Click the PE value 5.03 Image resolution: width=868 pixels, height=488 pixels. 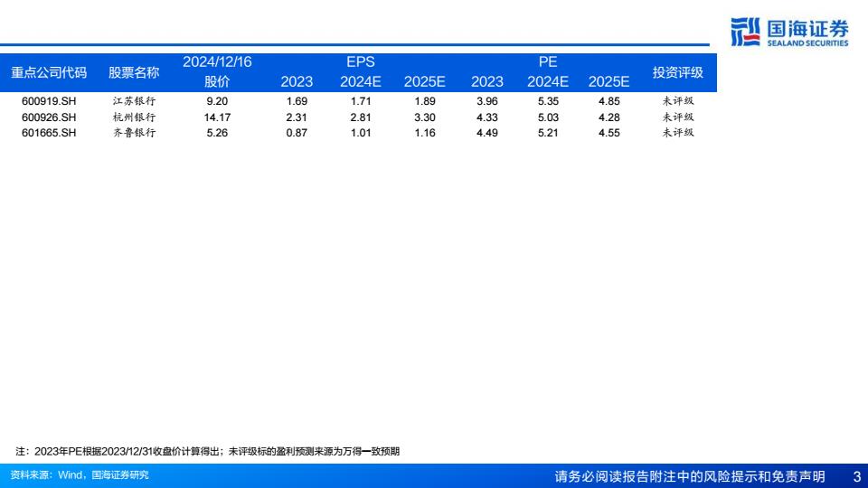[x=548, y=117]
